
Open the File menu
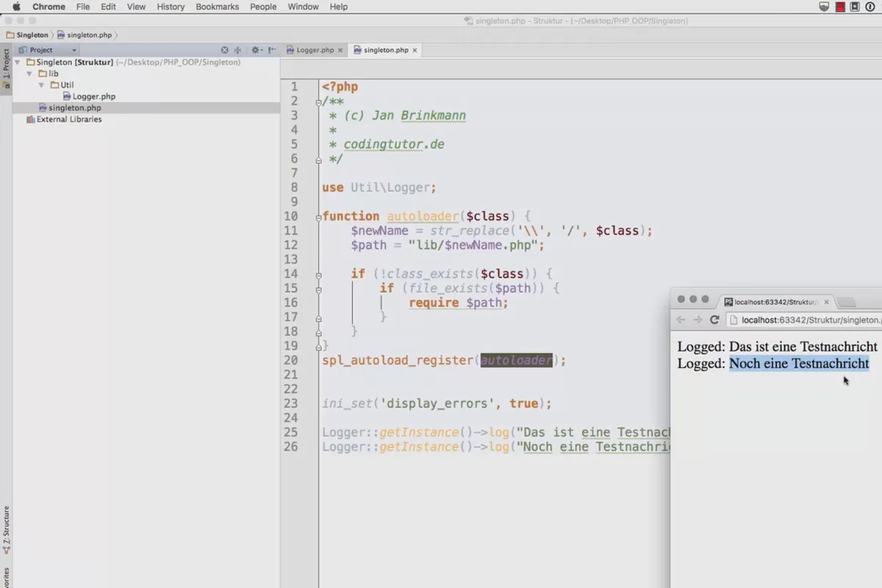point(83,7)
